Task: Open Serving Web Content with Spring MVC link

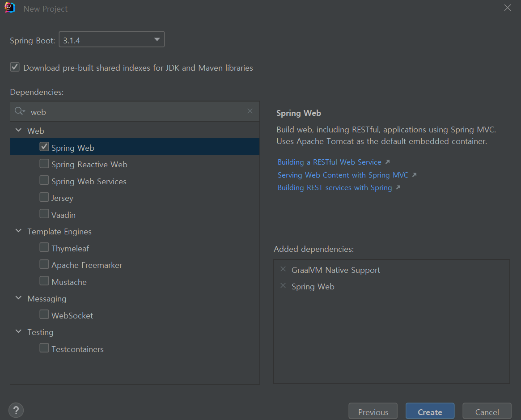Action: point(343,175)
